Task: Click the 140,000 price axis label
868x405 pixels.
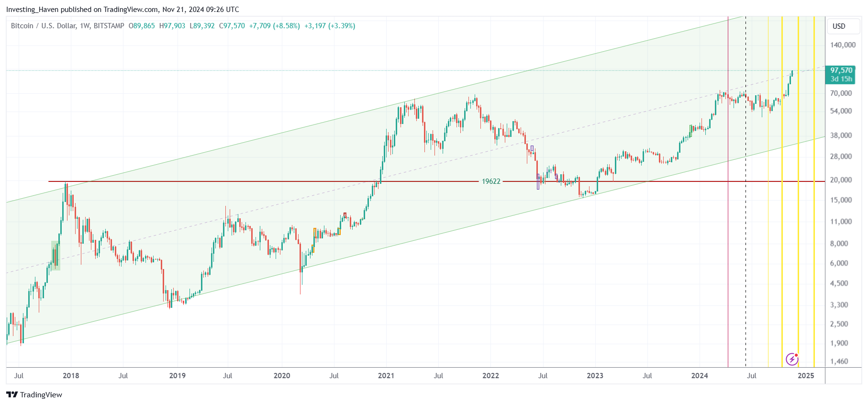Action: click(843, 45)
